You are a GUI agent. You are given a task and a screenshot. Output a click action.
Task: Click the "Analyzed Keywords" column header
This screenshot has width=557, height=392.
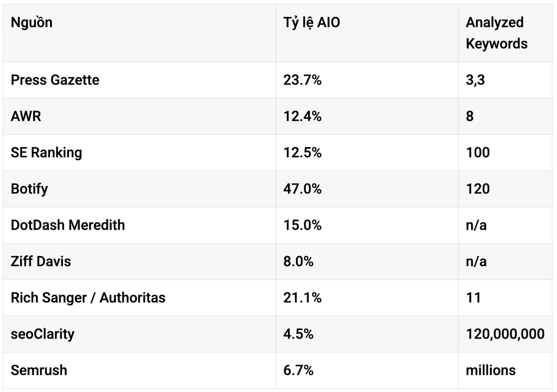coord(496,33)
